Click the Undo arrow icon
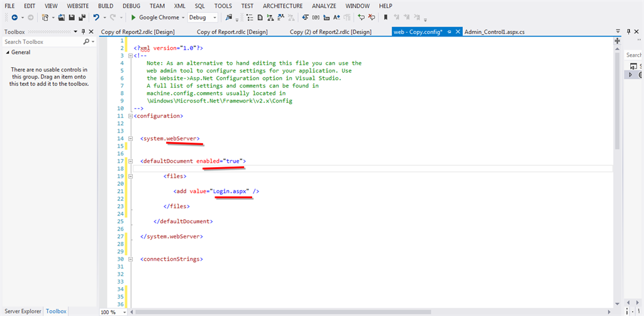644x316 pixels. click(x=96, y=18)
